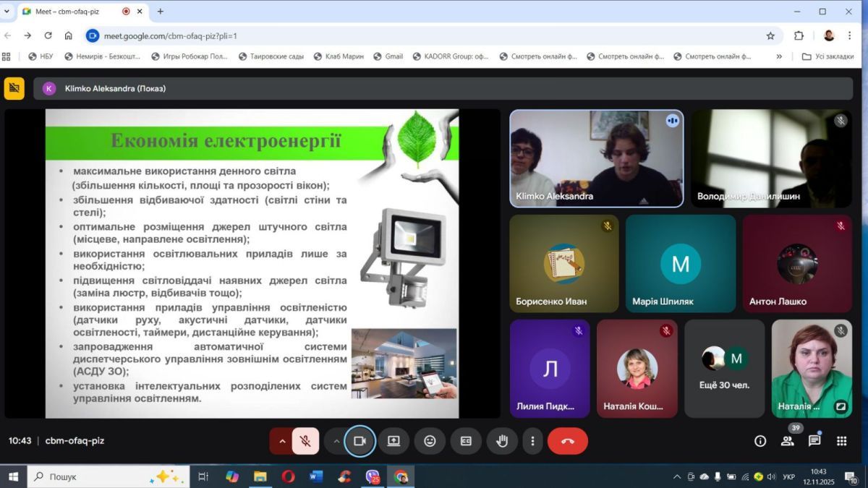Turn on closed captions
Screen dimensions: 868x488
coord(466,441)
